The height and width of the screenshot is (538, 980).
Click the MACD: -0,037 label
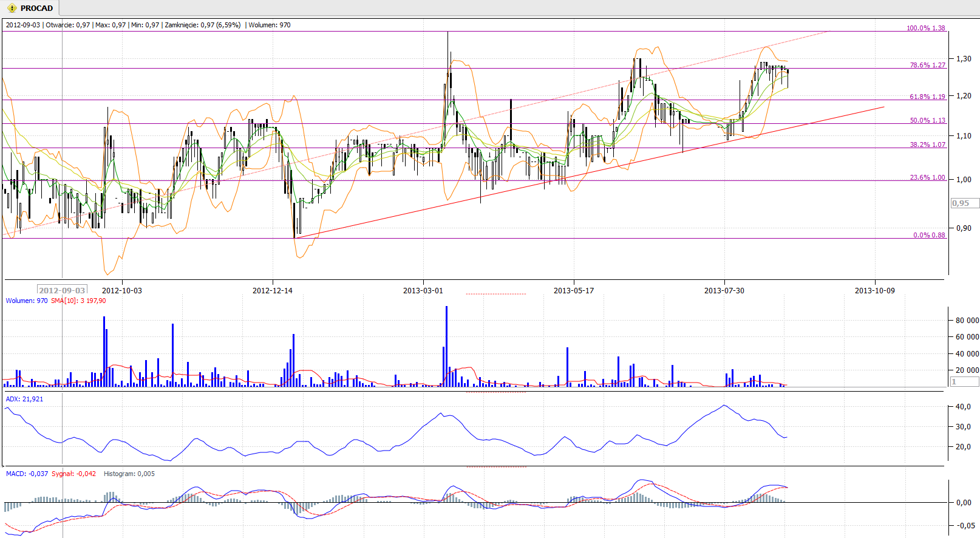[27, 474]
